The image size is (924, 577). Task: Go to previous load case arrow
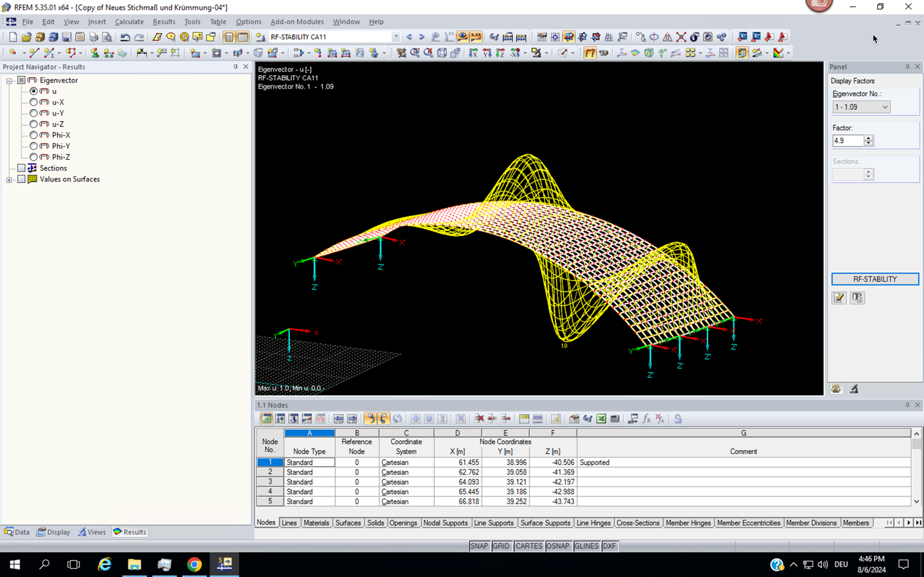409,37
